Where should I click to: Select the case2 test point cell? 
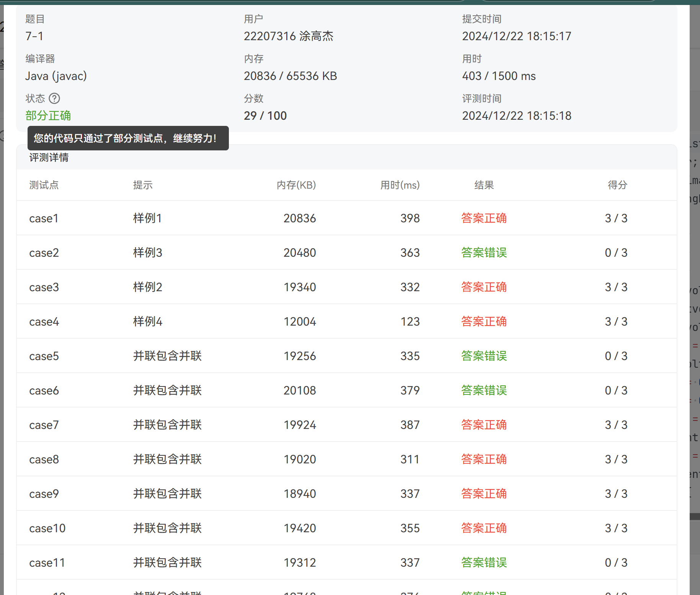tap(44, 253)
